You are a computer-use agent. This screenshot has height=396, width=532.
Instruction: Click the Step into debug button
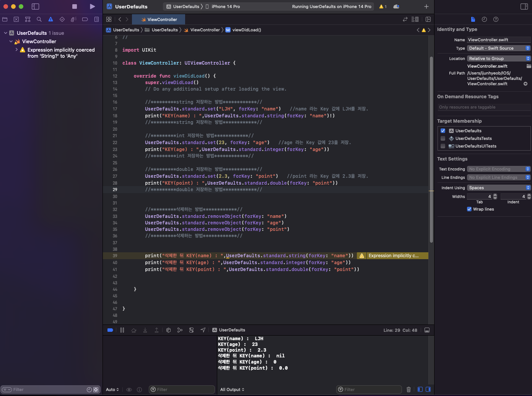(145, 330)
